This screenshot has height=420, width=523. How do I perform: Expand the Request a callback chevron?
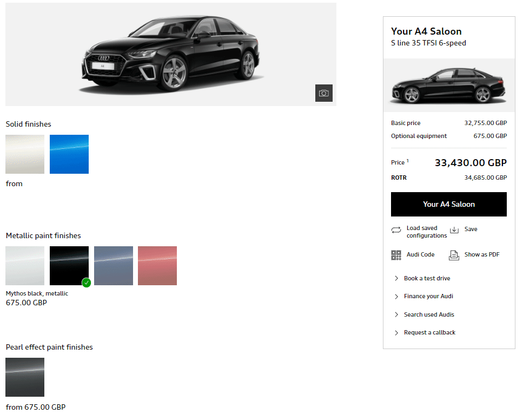click(396, 332)
